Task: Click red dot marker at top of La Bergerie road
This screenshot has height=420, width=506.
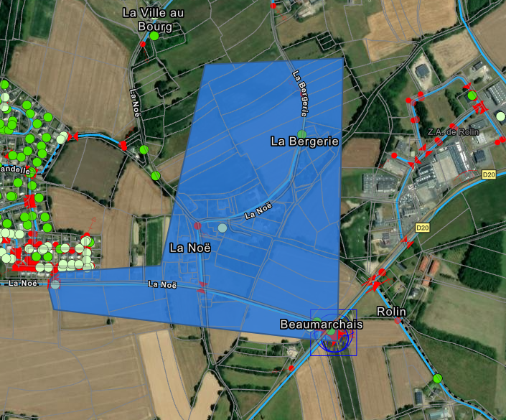Action: click(273, 6)
